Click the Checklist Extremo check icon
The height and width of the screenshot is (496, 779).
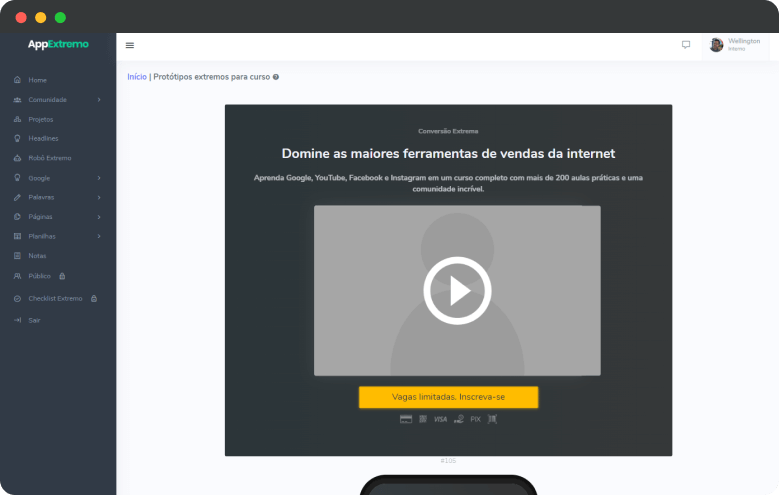(x=17, y=299)
